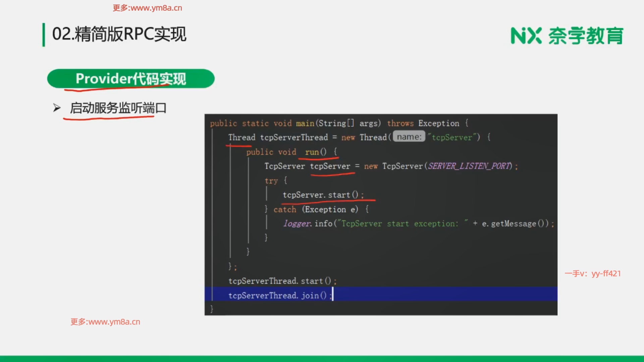The height and width of the screenshot is (362, 644).
Task: Click the NX logo icon
Action: (526, 36)
